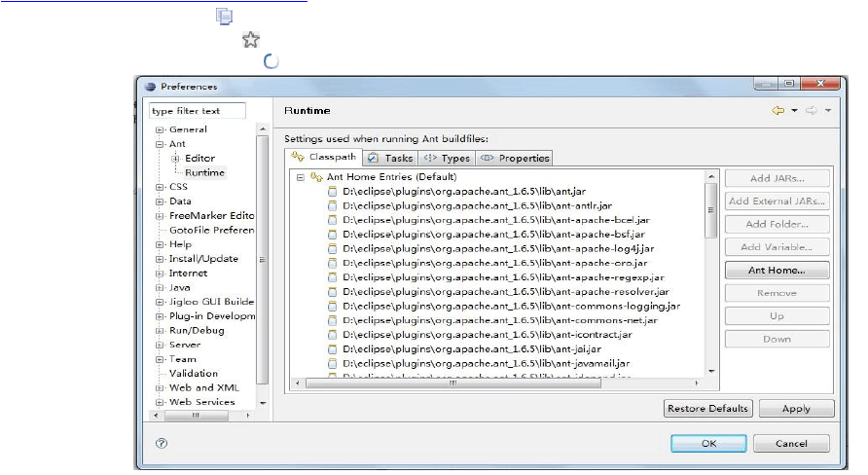Click the Apply button
This screenshot has width=868, height=475.
796,409
